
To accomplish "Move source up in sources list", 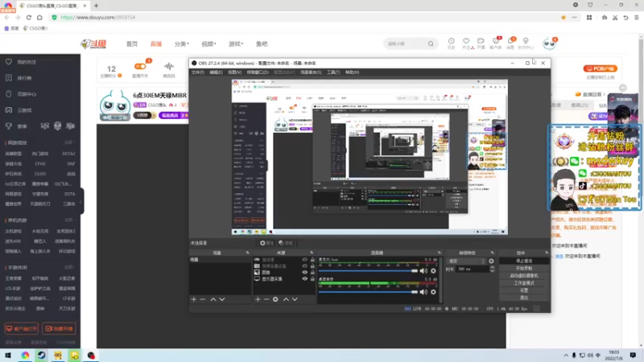I will 286,299.
